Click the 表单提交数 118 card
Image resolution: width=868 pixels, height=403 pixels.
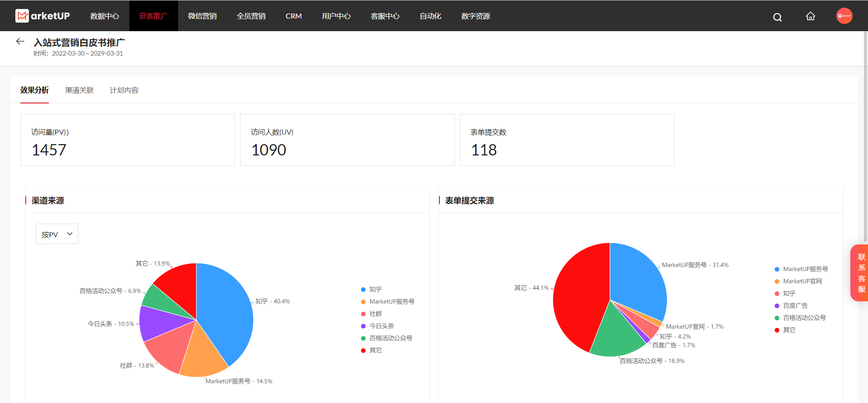coord(567,140)
